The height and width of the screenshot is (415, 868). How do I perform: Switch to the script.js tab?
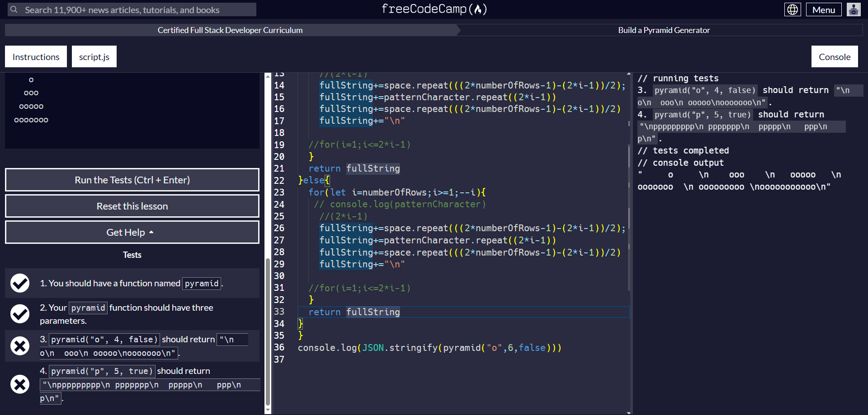coord(94,56)
